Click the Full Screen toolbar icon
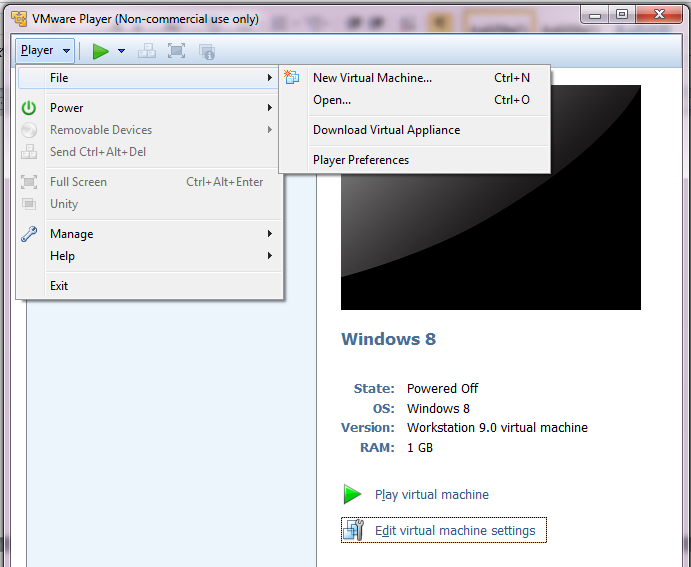691x567 pixels. [x=176, y=51]
